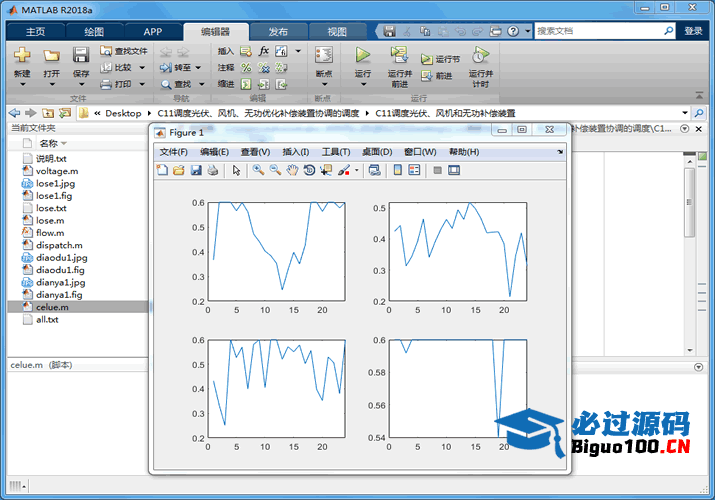Click the print figure icon
This screenshot has width=715, height=500.
212,171
